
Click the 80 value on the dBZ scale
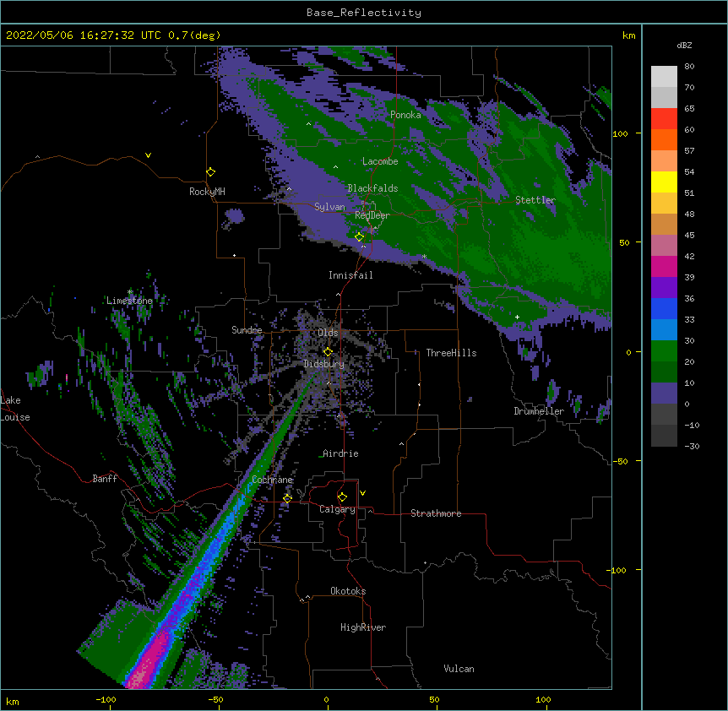[689, 67]
